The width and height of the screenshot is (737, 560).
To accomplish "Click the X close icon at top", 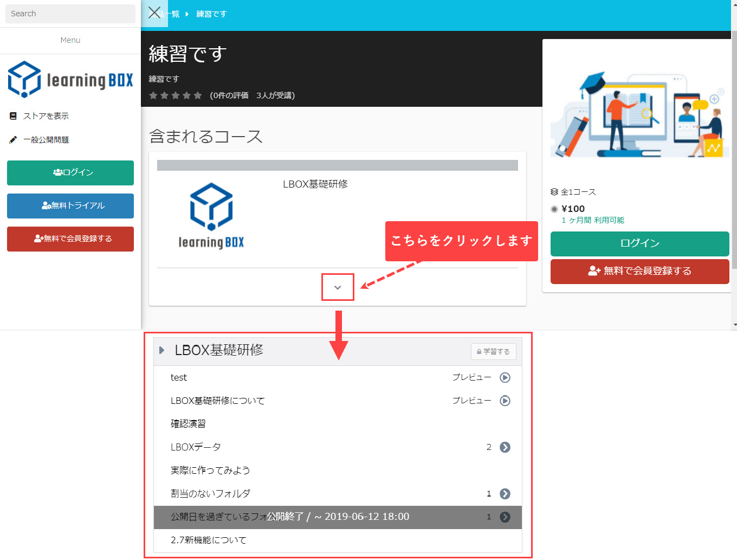I will (x=154, y=13).
